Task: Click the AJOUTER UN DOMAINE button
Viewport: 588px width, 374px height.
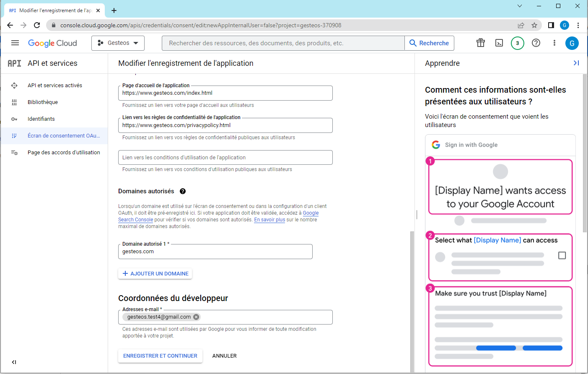Action: click(155, 274)
